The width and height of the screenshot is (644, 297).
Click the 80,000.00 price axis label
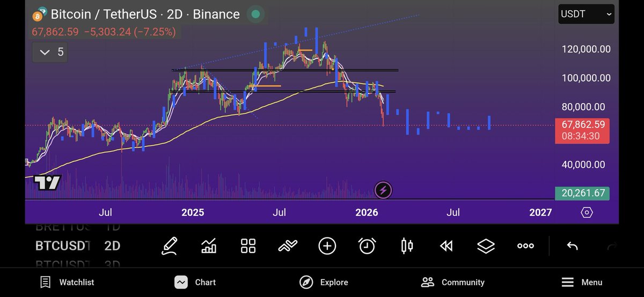pyautogui.click(x=583, y=107)
